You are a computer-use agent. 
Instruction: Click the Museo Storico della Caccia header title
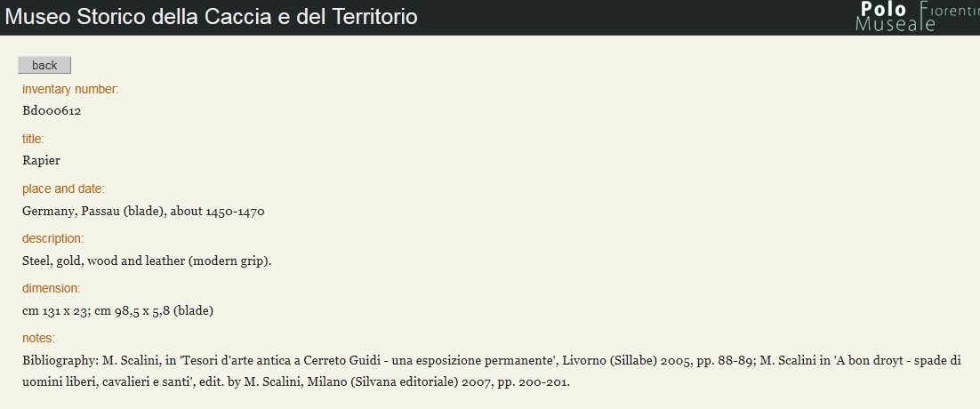(212, 17)
